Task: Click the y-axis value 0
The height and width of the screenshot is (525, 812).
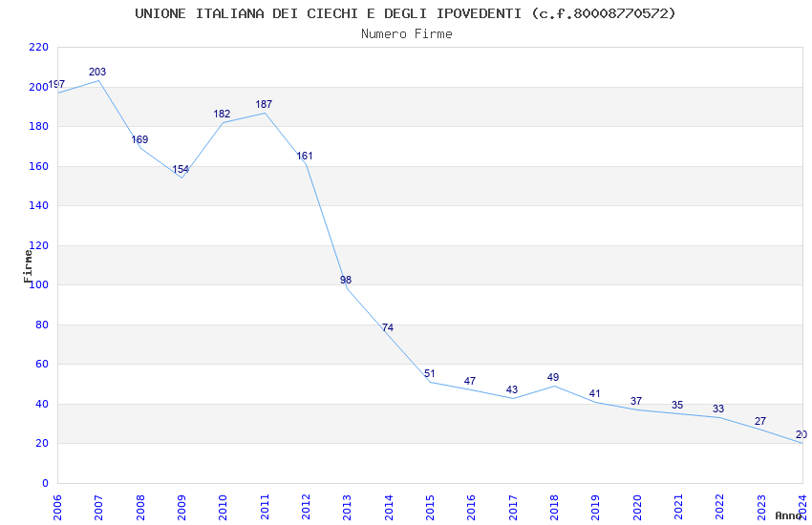Action: 45,483
